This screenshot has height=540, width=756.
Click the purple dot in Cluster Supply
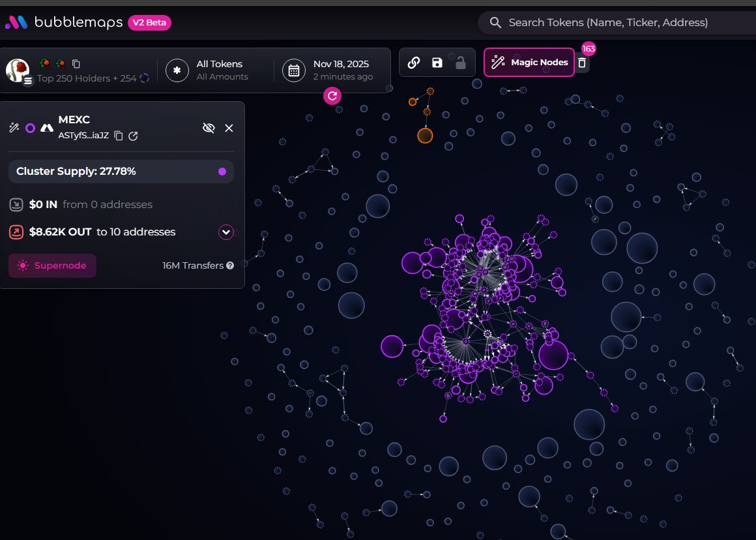click(222, 172)
